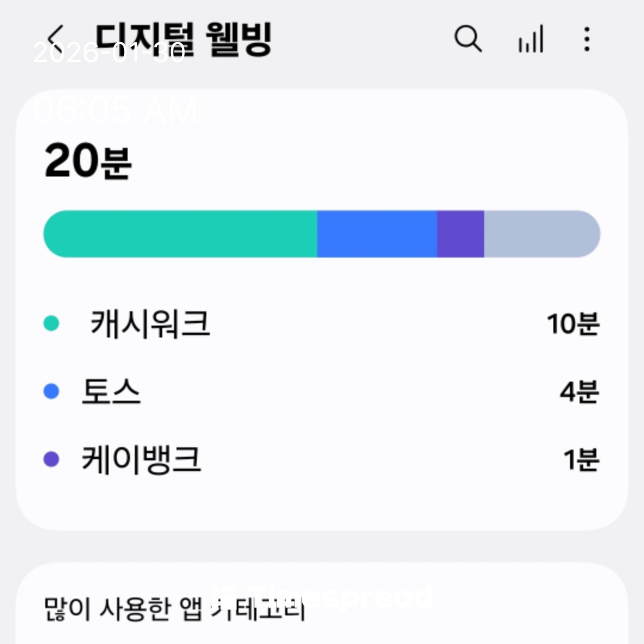Tap the purple segment of usage bar
This screenshot has height=644, width=644.
click(460, 234)
